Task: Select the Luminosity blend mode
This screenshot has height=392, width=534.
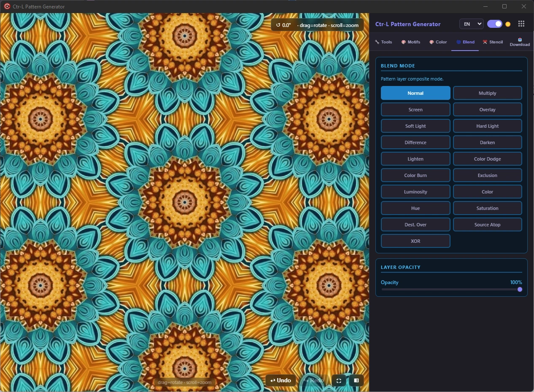Action: point(415,192)
